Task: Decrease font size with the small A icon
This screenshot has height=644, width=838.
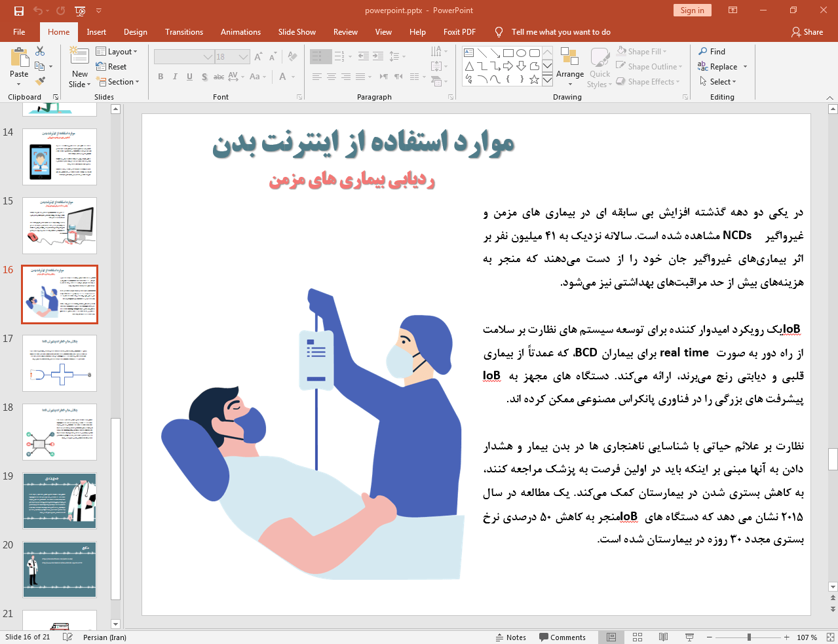Action: tap(273, 57)
